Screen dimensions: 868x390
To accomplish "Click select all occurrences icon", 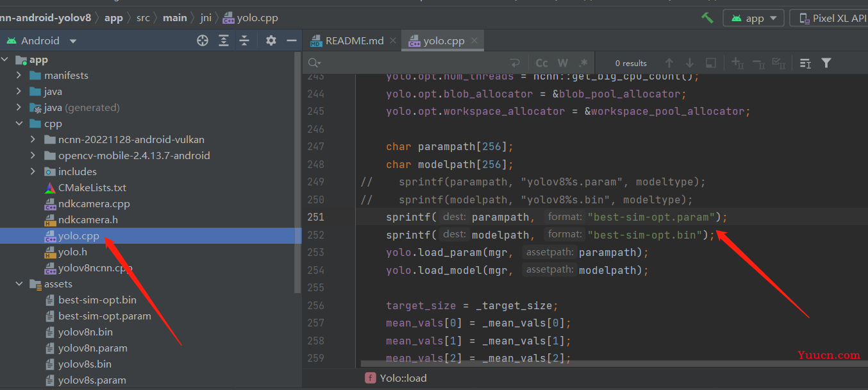I will coord(779,63).
